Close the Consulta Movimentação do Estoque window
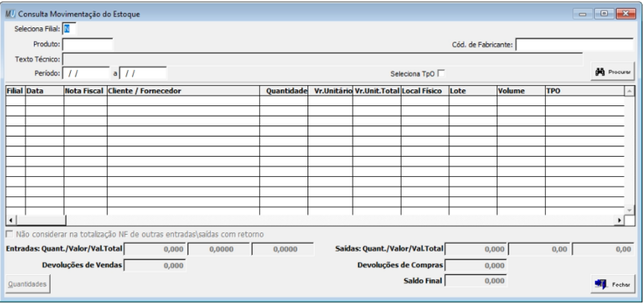 click(x=626, y=14)
